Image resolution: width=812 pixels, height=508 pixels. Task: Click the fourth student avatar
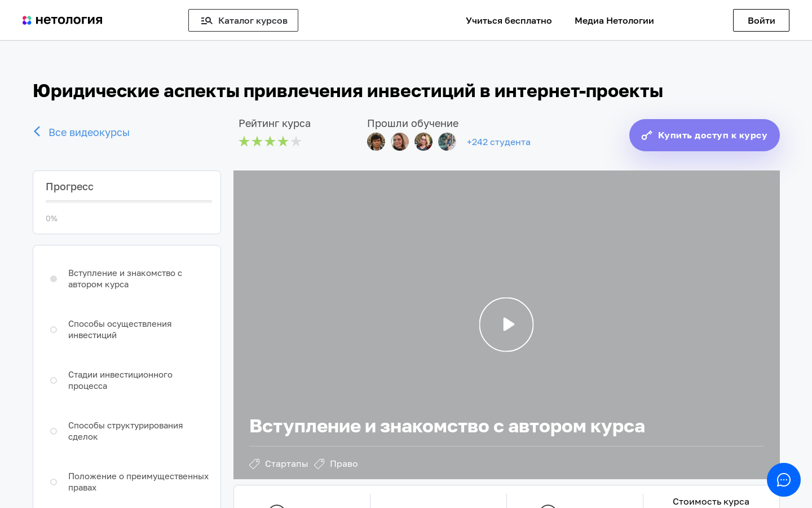tap(447, 142)
